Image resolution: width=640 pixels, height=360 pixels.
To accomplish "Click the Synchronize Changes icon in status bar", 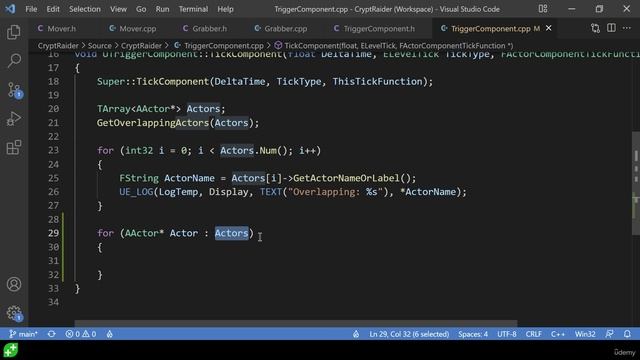I will 51,334.
